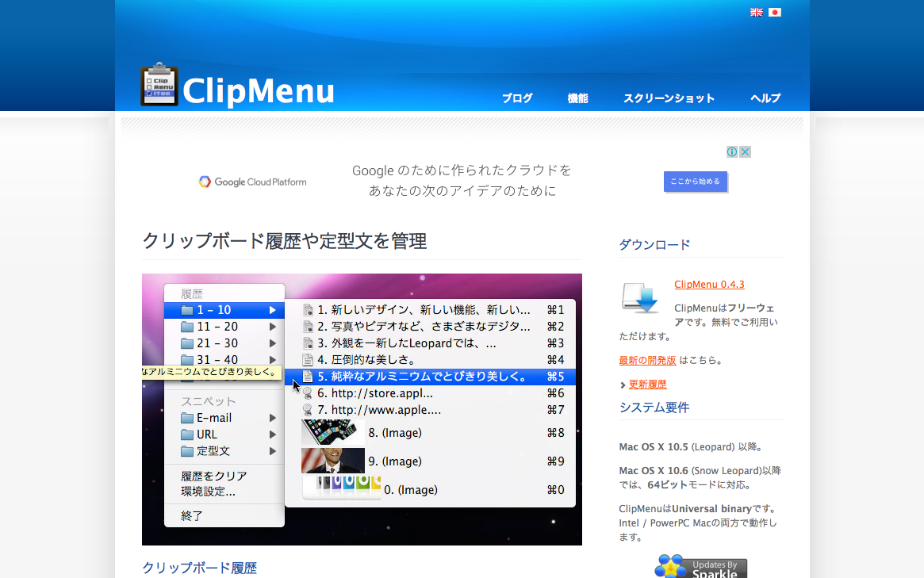The height and width of the screenshot is (578, 924).
Task: Switch site language to English flag
Action: [756, 13]
